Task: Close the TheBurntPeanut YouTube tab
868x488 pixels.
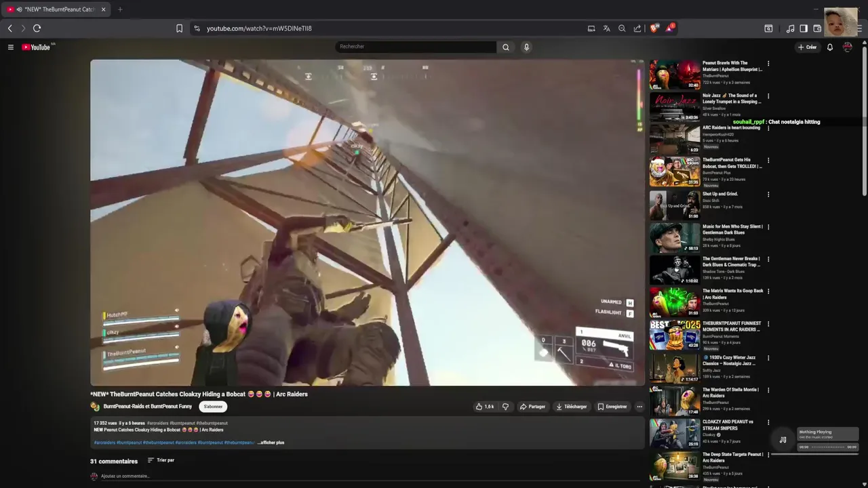Action: pyautogui.click(x=103, y=9)
